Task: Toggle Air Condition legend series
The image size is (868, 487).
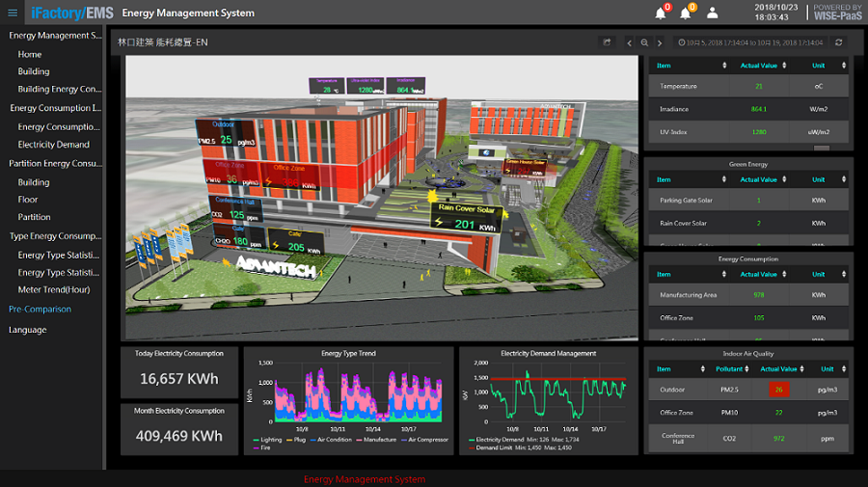Action: 332,440
